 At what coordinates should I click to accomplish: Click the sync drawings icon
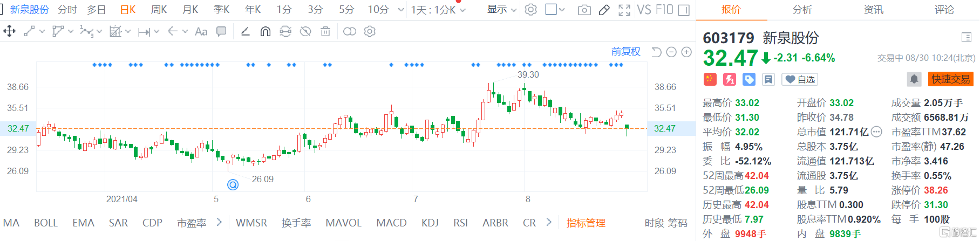(285, 31)
